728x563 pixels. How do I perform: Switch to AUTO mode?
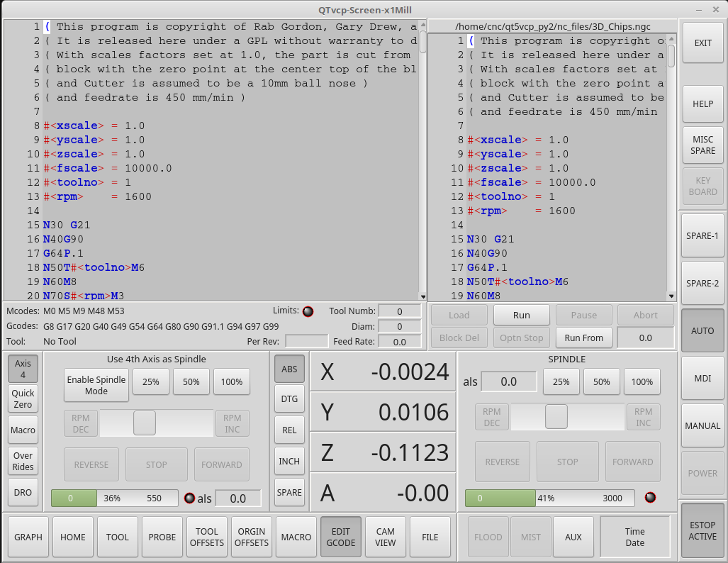(702, 330)
